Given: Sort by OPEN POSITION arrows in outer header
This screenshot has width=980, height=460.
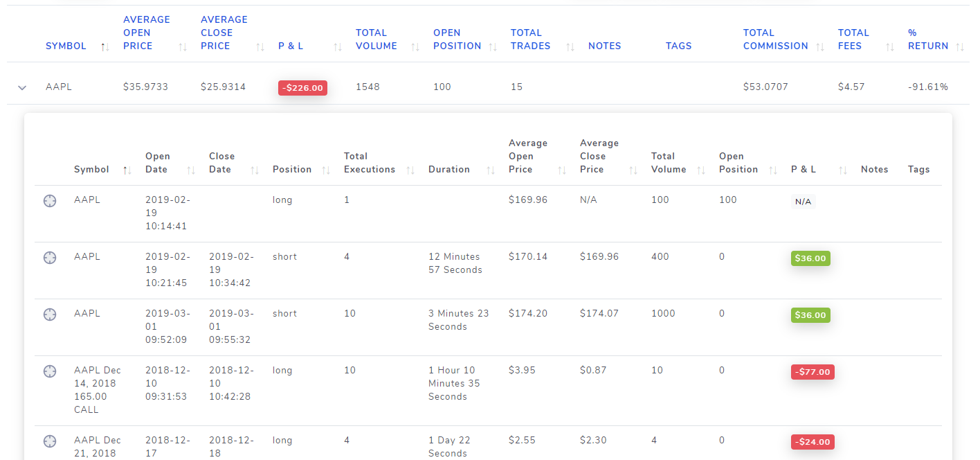Looking at the screenshot, I should click(493, 46).
